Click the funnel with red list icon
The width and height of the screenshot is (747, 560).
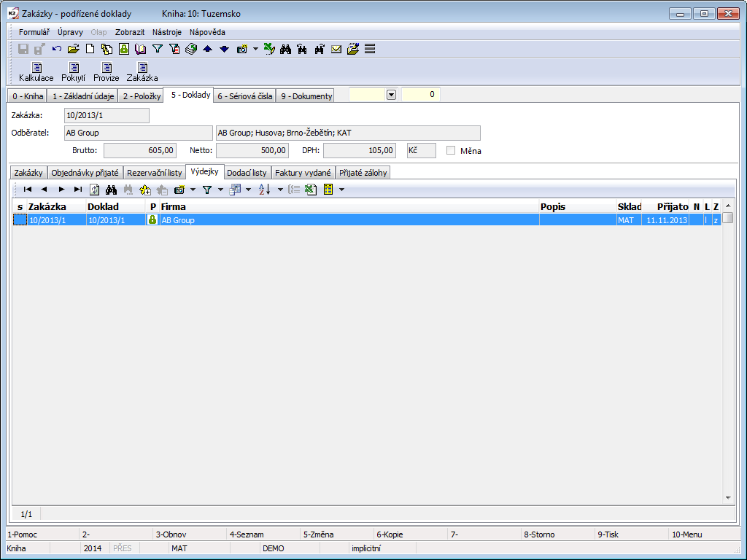[x=174, y=49]
